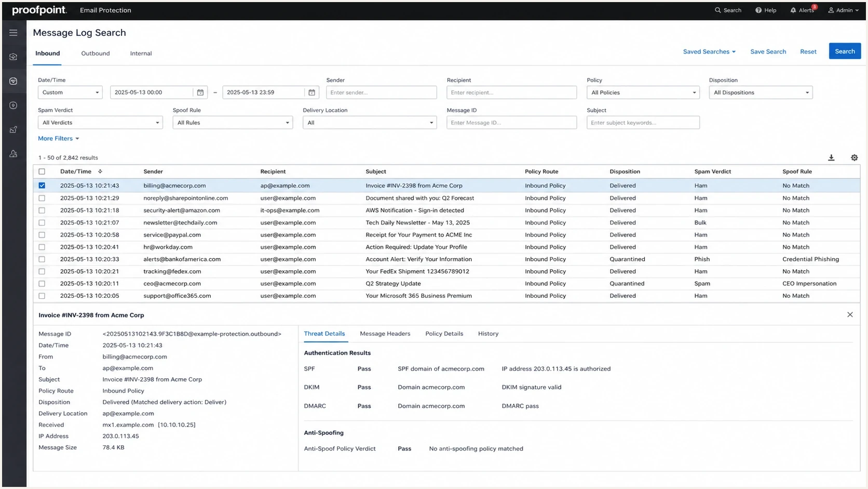This screenshot has width=868, height=489.
Task: Switch to the Internal tab
Action: pos(141,54)
